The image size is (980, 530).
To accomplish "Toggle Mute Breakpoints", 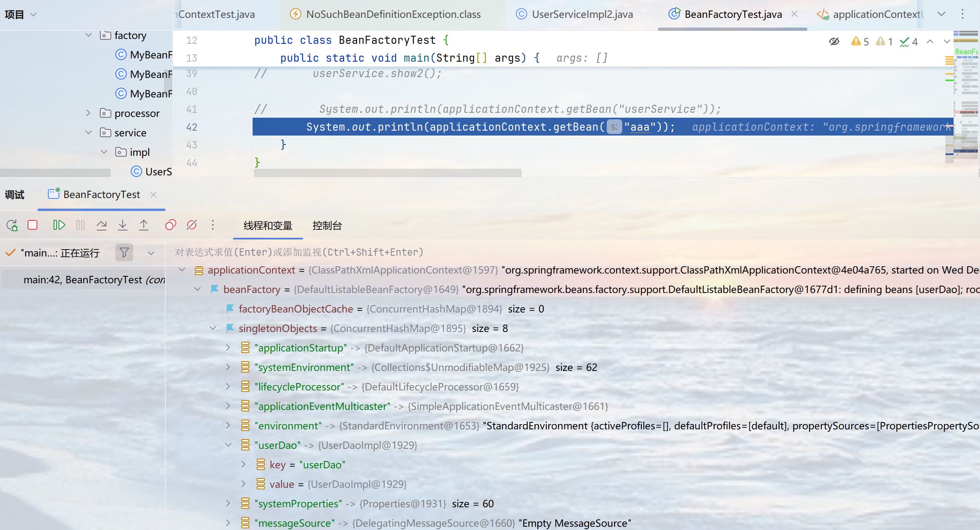I will point(192,225).
